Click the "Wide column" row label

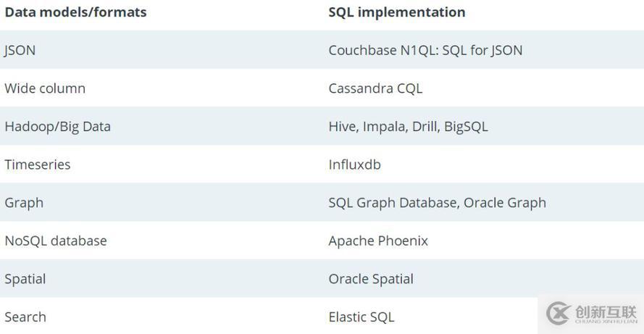point(45,88)
